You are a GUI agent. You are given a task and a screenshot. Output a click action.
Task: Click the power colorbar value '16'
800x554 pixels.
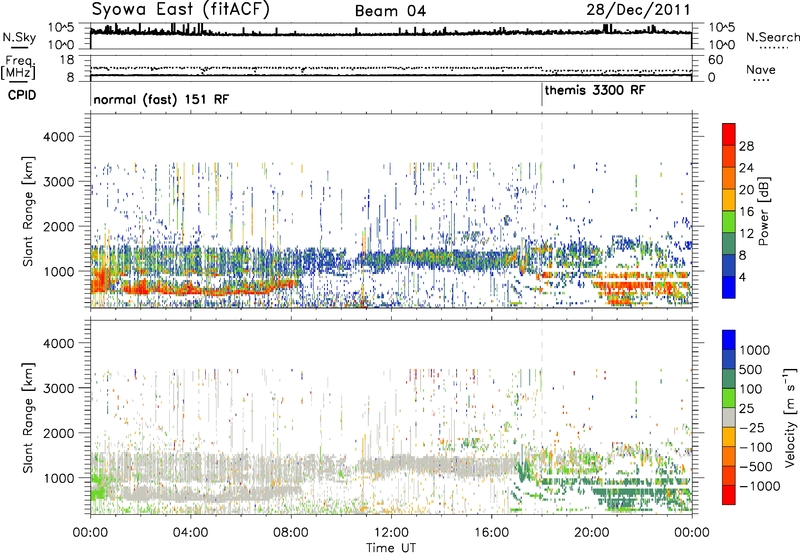(x=746, y=212)
